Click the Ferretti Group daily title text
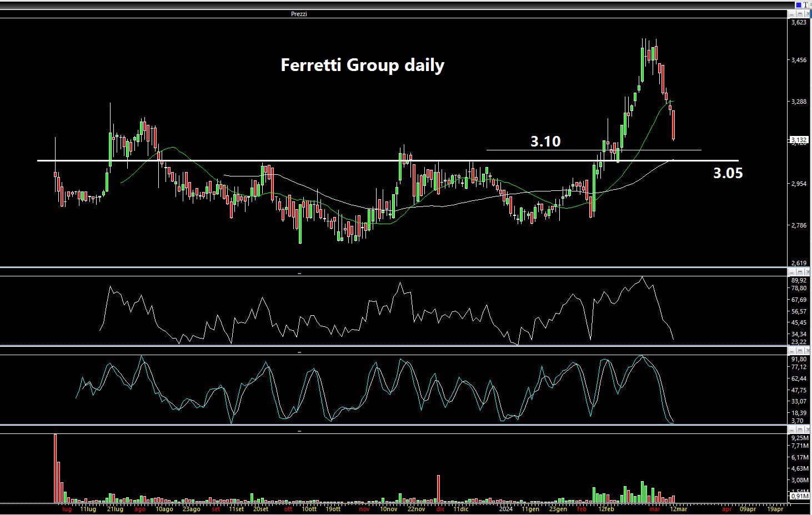This screenshot has width=812, height=515. pyautogui.click(x=362, y=65)
